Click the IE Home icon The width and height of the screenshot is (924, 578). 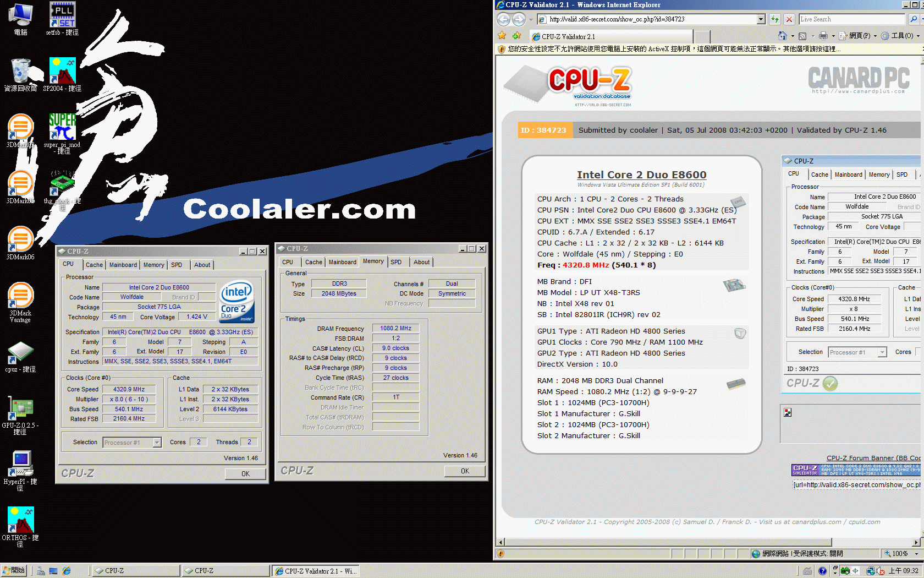point(783,36)
